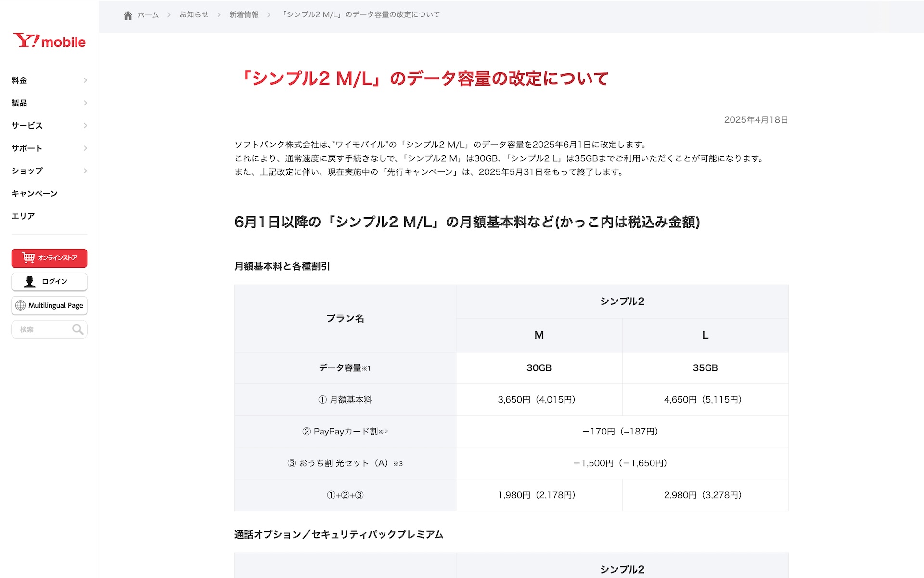
Task: Click the shopping cart online store icon
Action: click(x=28, y=258)
